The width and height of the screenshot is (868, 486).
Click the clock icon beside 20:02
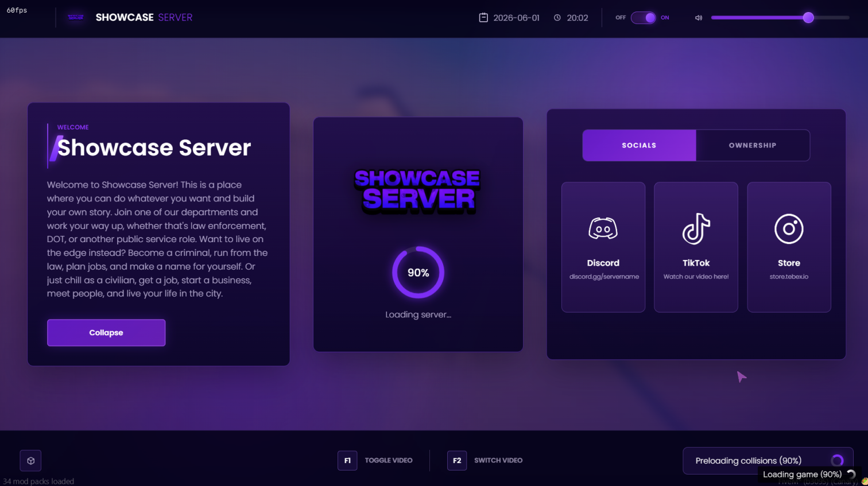pyautogui.click(x=557, y=18)
